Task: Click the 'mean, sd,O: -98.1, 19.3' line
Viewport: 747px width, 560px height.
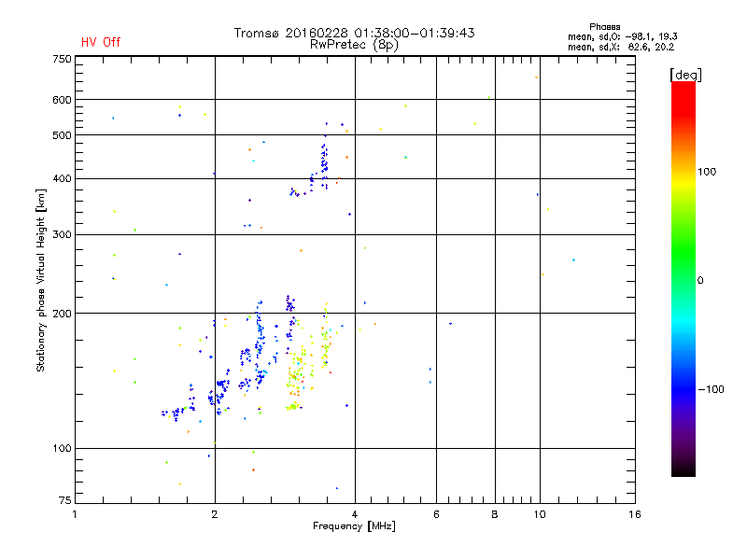Action: click(622, 36)
